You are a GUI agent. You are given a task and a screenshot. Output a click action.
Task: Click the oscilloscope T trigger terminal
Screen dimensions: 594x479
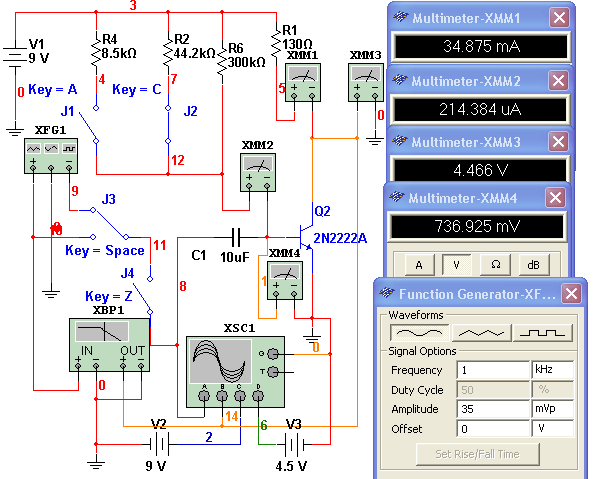[273, 372]
